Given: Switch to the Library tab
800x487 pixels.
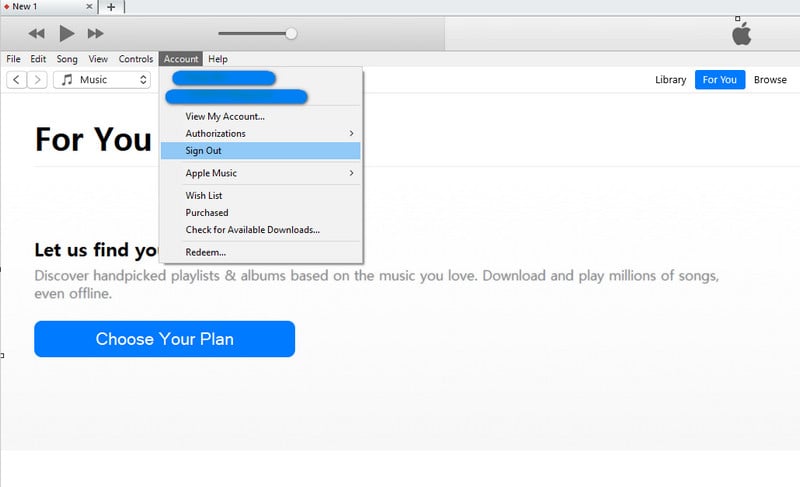Looking at the screenshot, I should 670,80.
